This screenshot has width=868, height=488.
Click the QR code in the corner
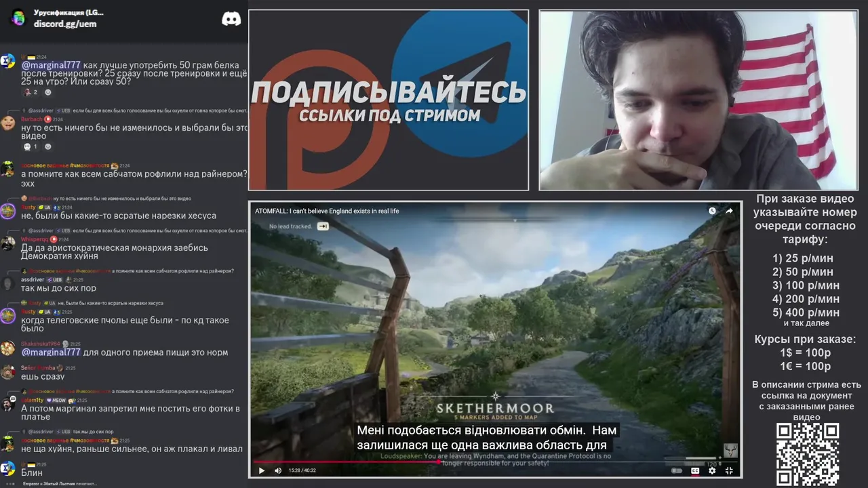tap(807, 454)
